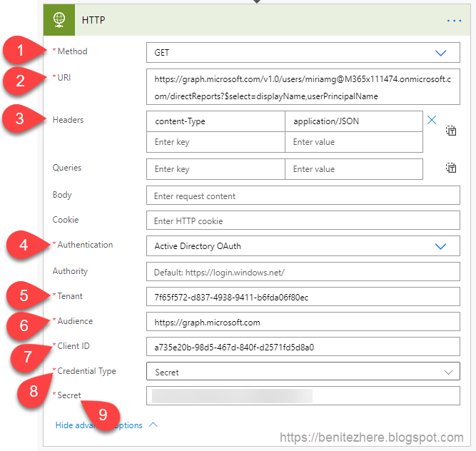Click the Tenant label
This screenshot has width=476, height=451.
(x=70, y=296)
